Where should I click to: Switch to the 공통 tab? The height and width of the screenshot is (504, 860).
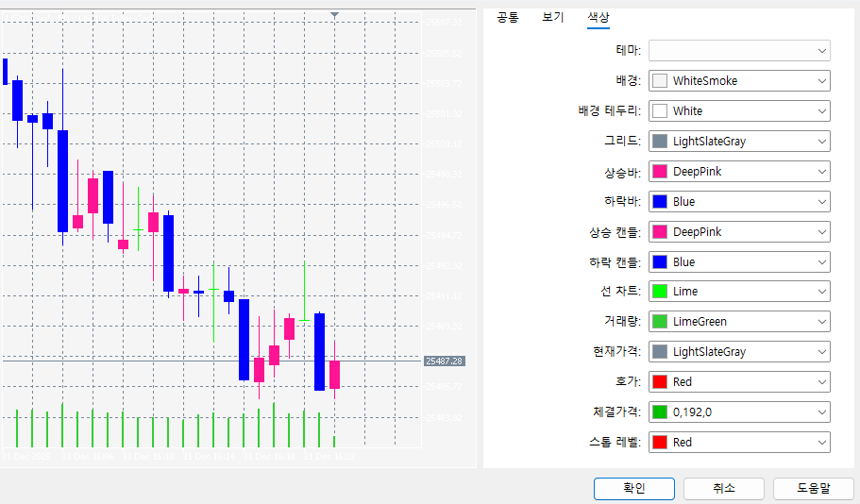click(x=508, y=17)
